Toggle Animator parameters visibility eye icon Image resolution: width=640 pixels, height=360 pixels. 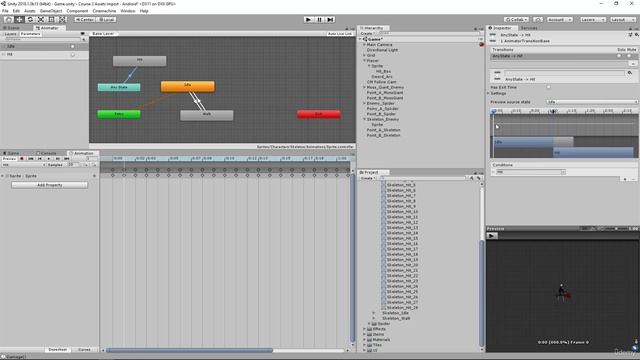tap(82, 34)
